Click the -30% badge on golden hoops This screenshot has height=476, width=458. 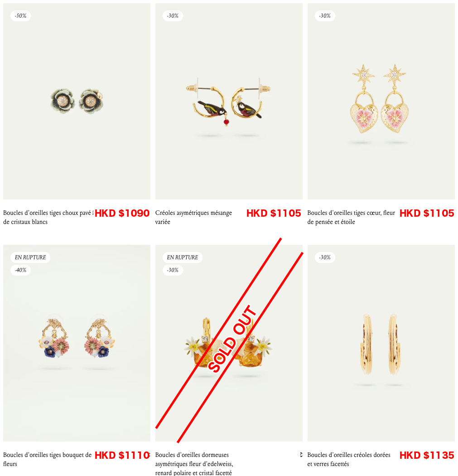coord(324,257)
